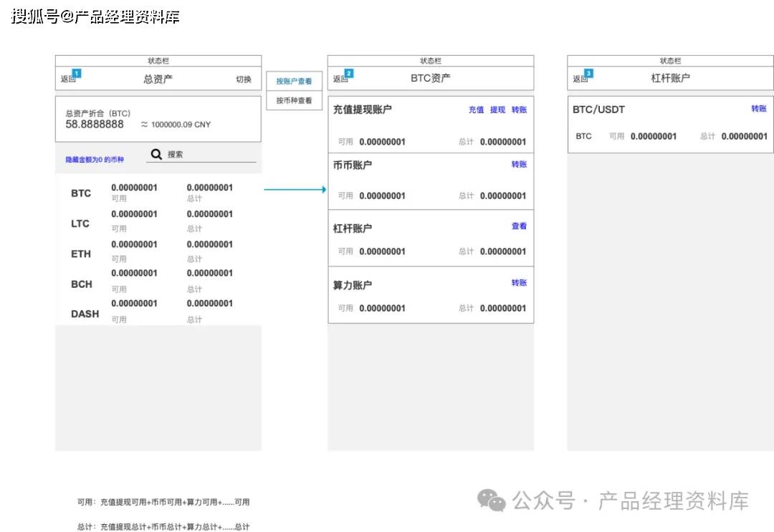Open the BTC资产 status bar tab

pyautogui.click(x=429, y=61)
